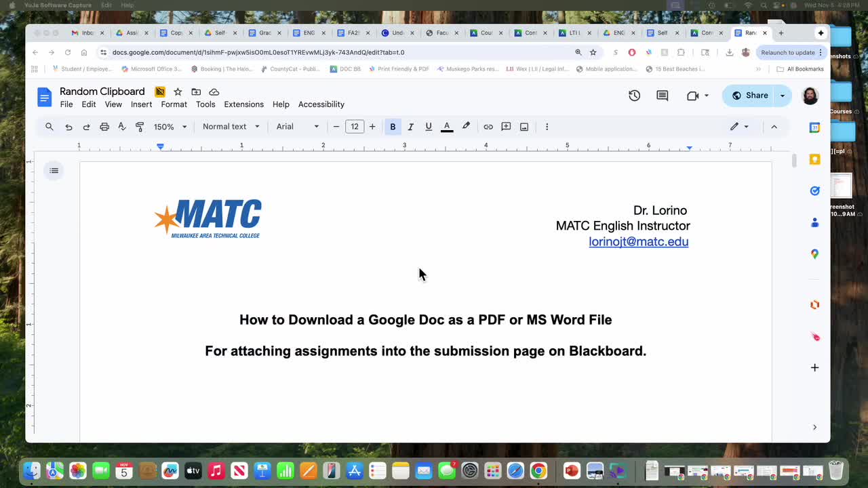Open the Arial font dropdown

[x=298, y=127]
